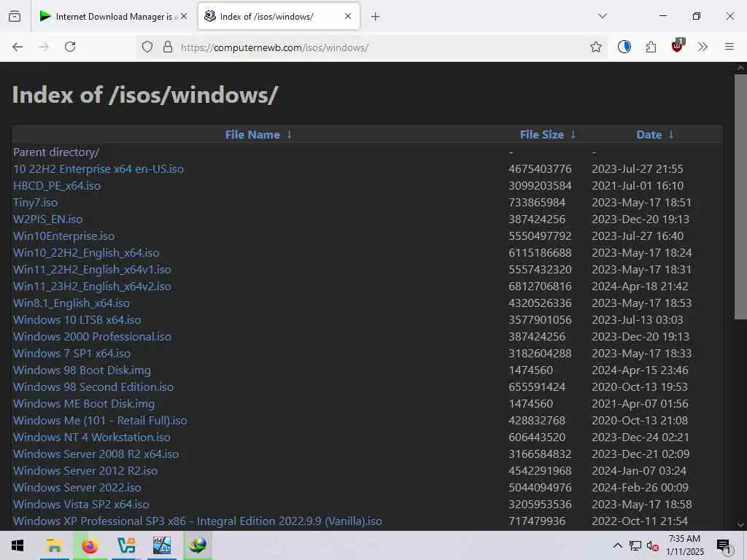Open File Explorer from the taskbar
747x560 pixels.
pos(55,545)
